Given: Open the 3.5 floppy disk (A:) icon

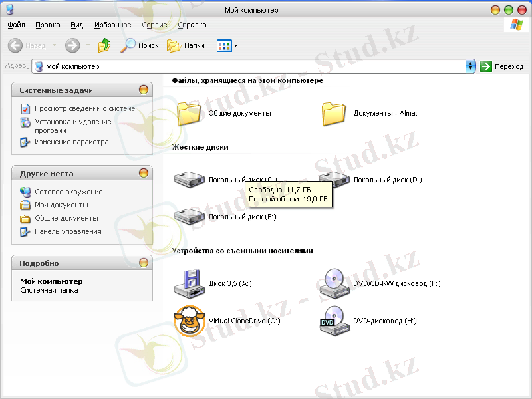Looking at the screenshot, I should (190, 283).
